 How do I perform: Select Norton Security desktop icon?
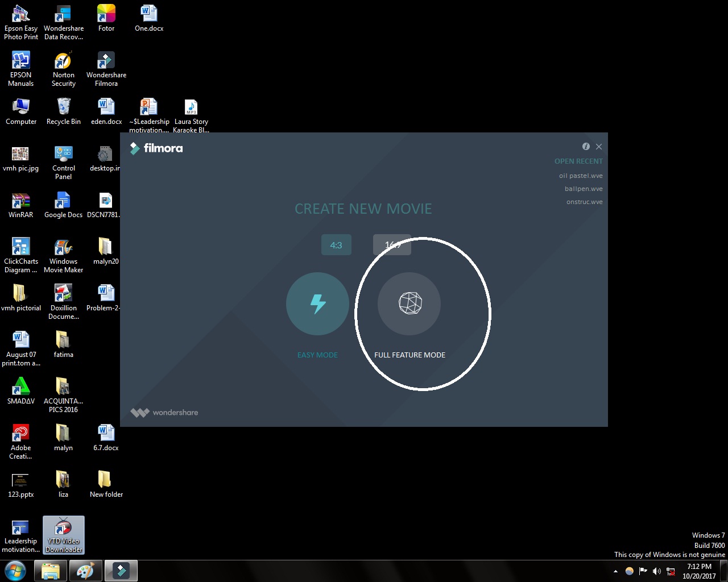pos(64,69)
